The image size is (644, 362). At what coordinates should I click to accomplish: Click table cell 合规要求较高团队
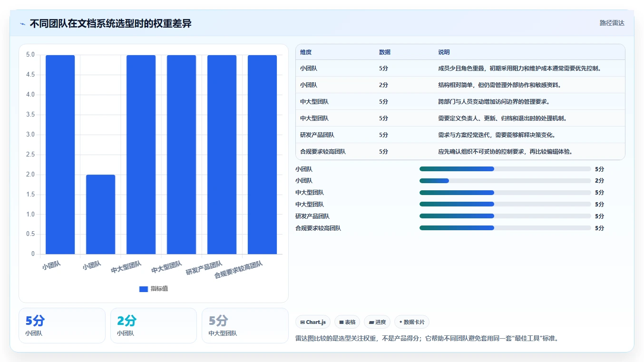click(323, 152)
